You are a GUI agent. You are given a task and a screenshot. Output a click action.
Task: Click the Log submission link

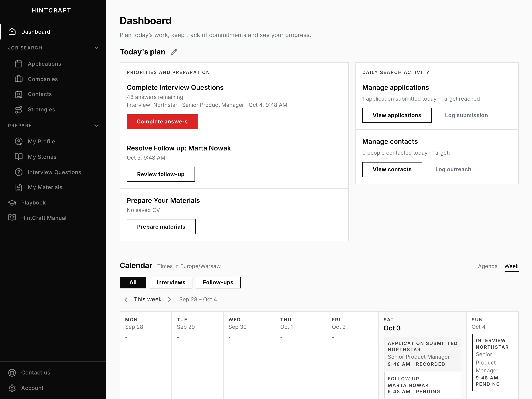pyautogui.click(x=466, y=115)
